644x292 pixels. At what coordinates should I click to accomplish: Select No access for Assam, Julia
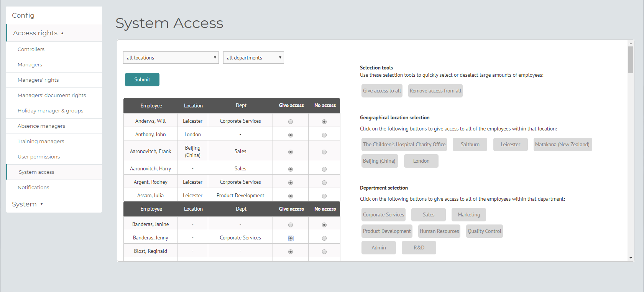(324, 196)
